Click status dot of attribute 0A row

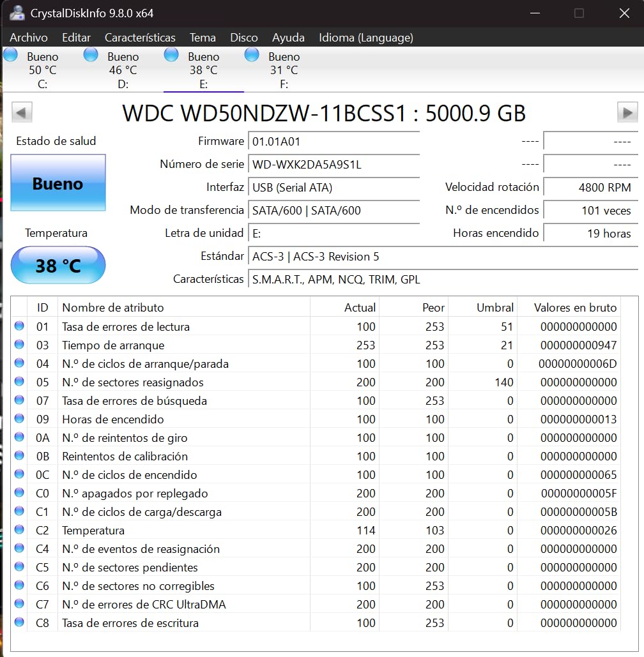19,437
